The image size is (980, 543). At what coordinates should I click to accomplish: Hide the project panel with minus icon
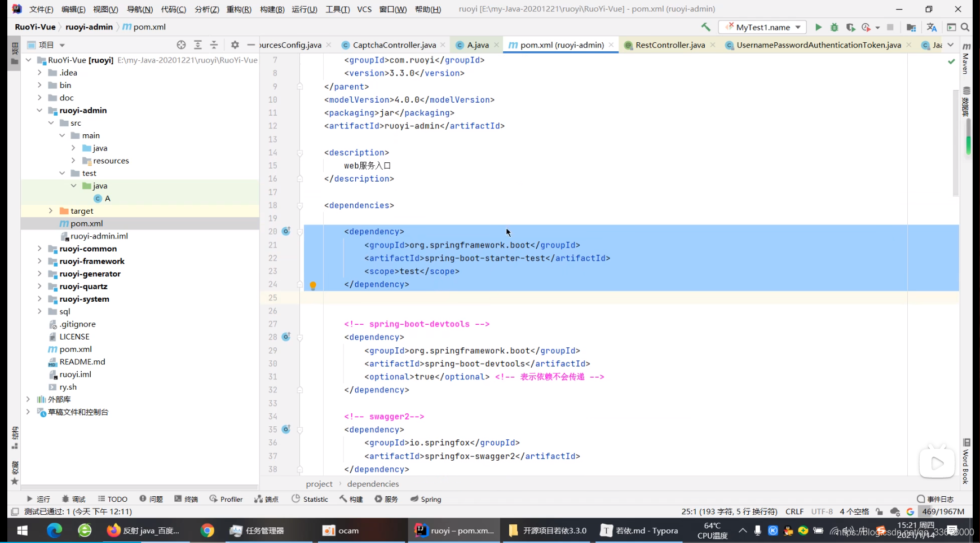(251, 45)
